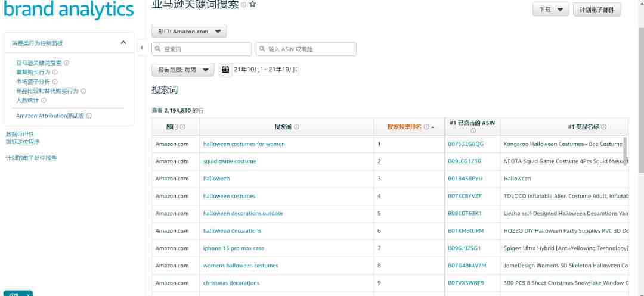This screenshot has height=296, width=644.
Task: Sort by the 搜索频率排名 column header
Action: point(404,127)
